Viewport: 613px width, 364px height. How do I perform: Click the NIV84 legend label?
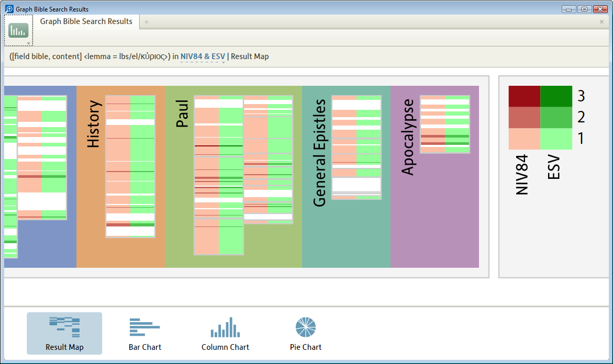[522, 175]
